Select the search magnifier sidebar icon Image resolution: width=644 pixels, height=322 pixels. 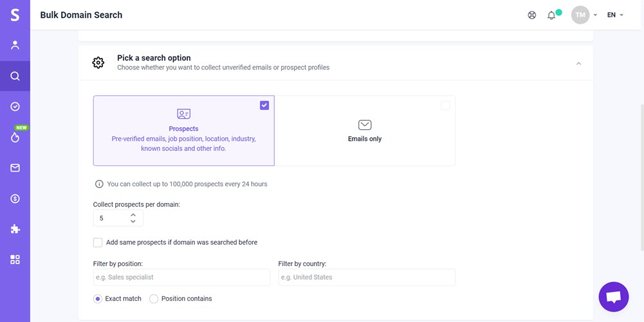(x=15, y=76)
